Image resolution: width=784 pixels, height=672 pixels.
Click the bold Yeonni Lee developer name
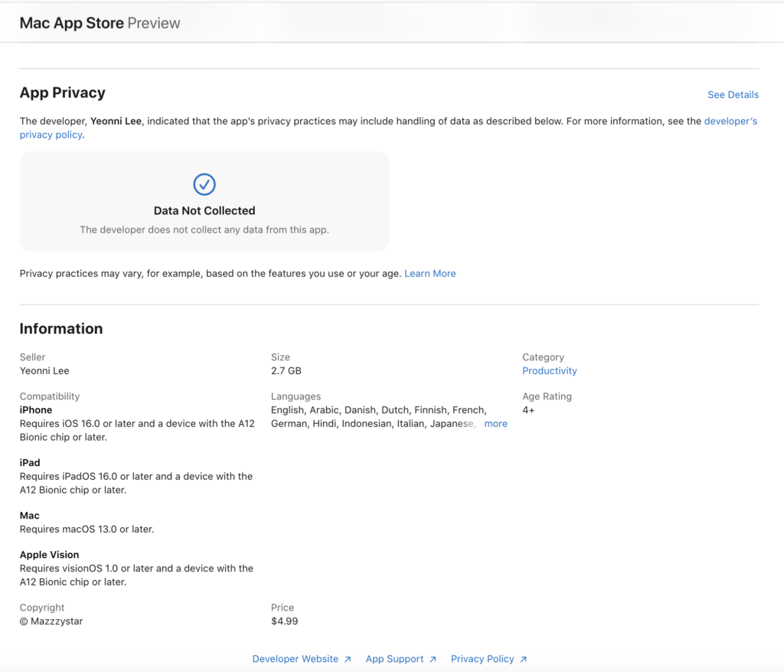click(116, 121)
